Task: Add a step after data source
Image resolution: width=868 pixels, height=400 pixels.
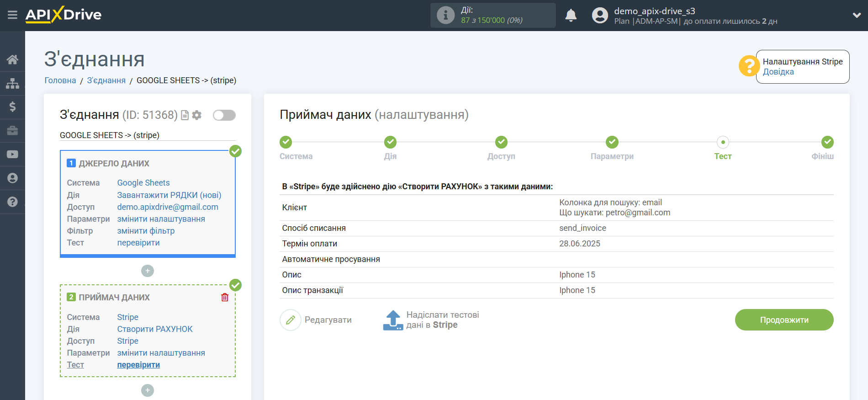Action: coord(148,271)
